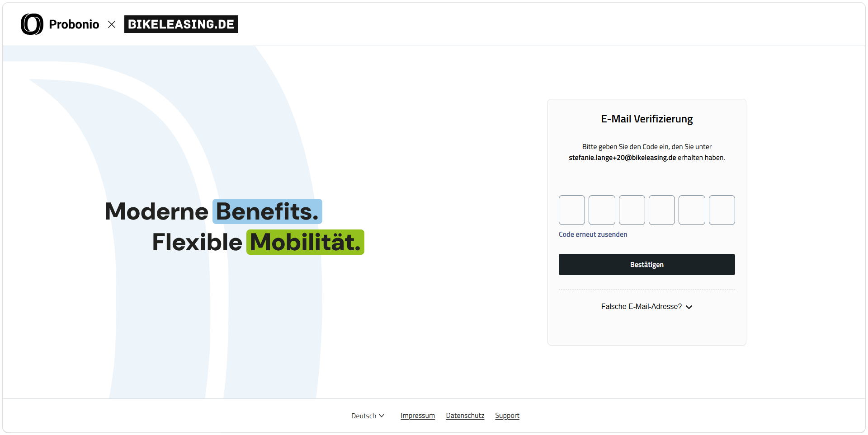Click the Probonio brand name text
868x435 pixels.
(74, 24)
